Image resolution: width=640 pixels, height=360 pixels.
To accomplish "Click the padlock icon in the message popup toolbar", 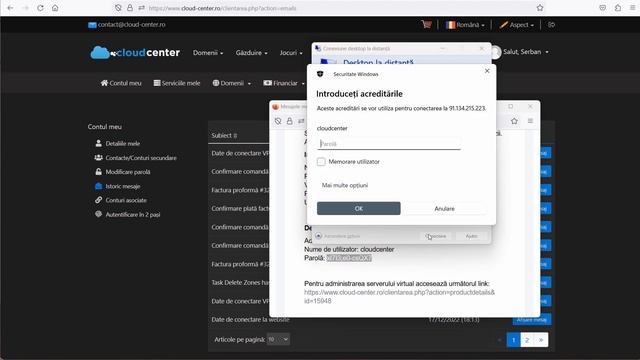I will coord(289,121).
